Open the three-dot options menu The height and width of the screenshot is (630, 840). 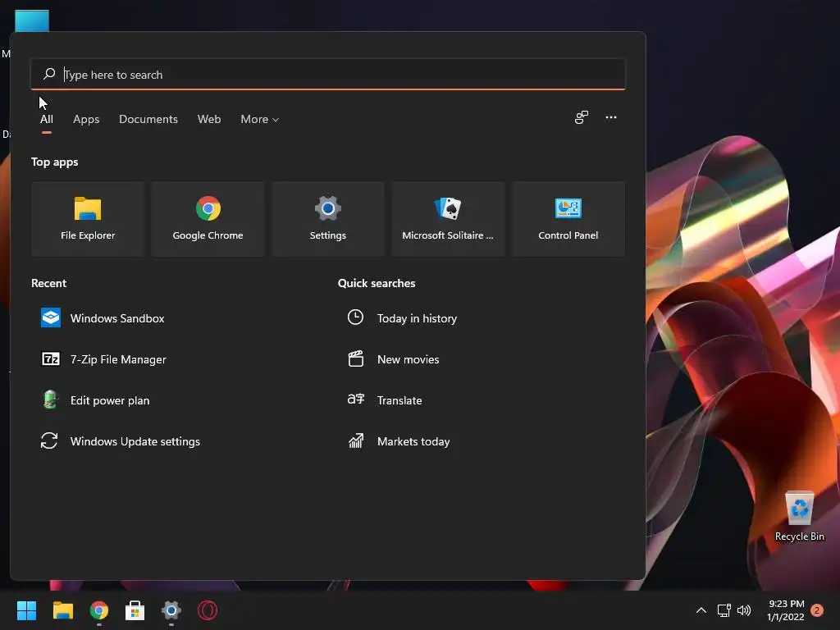pyautogui.click(x=610, y=117)
